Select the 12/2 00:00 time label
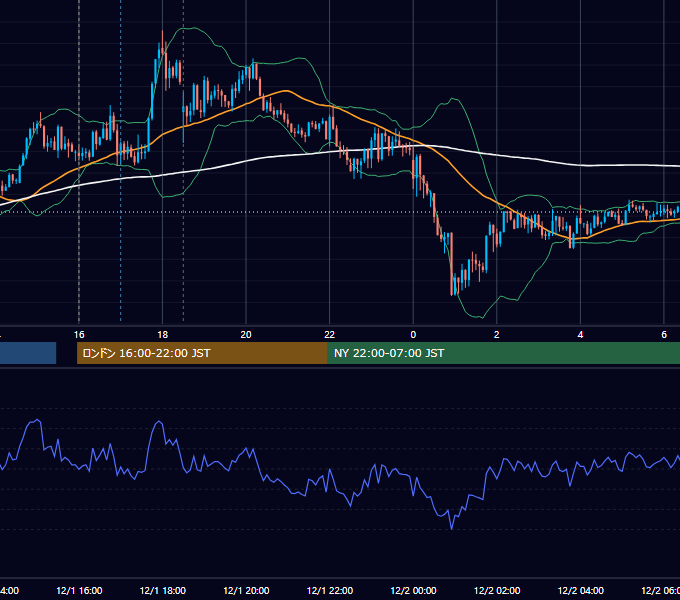The image size is (680, 600). pyautogui.click(x=413, y=590)
